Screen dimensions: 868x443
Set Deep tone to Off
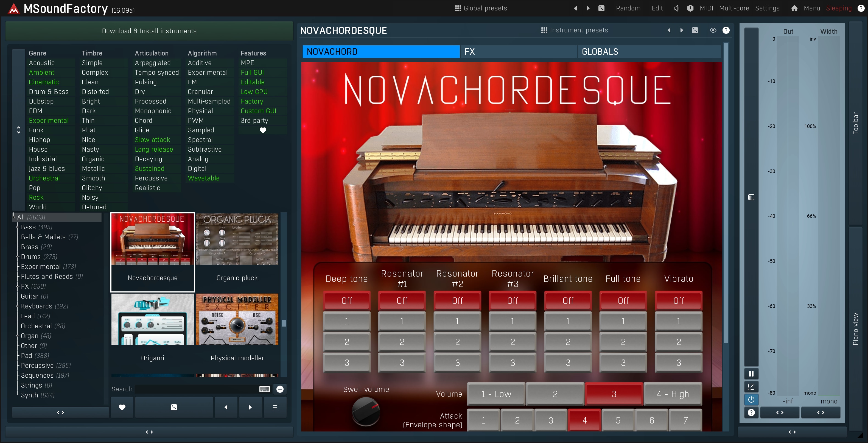[347, 300]
